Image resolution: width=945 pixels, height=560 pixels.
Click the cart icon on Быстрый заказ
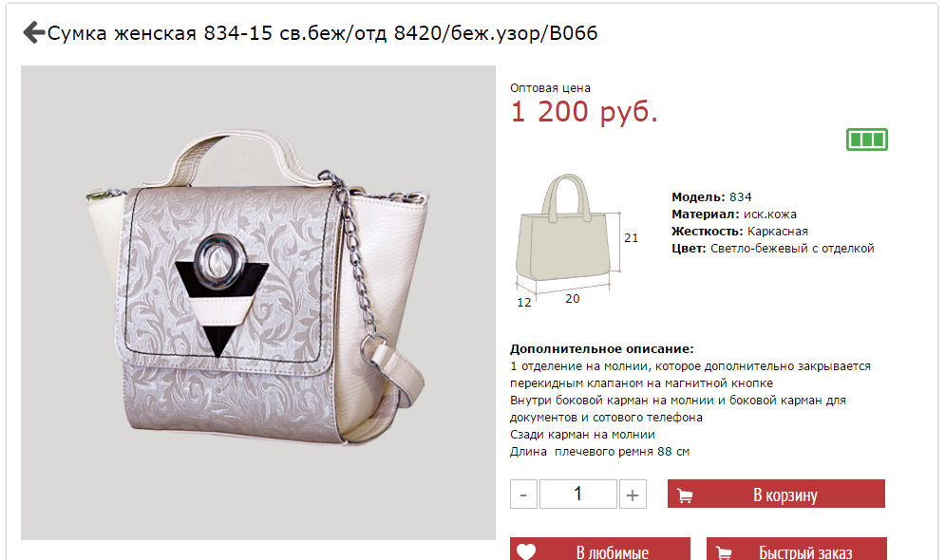click(x=723, y=552)
